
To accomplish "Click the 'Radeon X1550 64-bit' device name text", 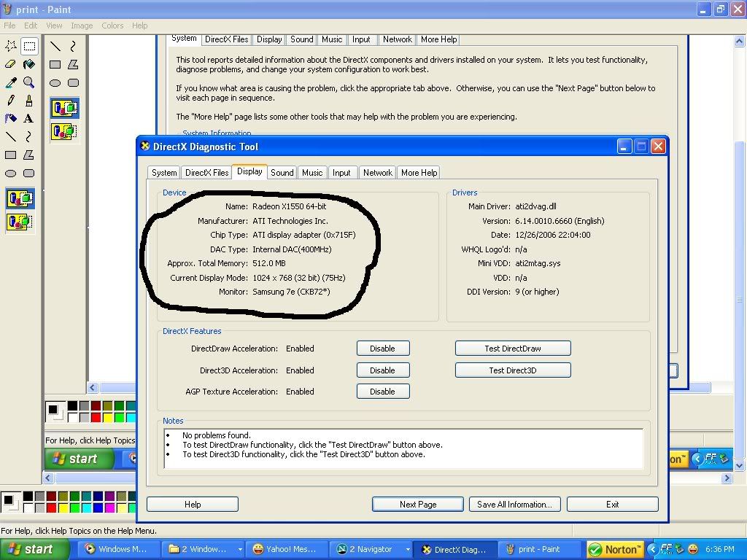I will (289, 206).
